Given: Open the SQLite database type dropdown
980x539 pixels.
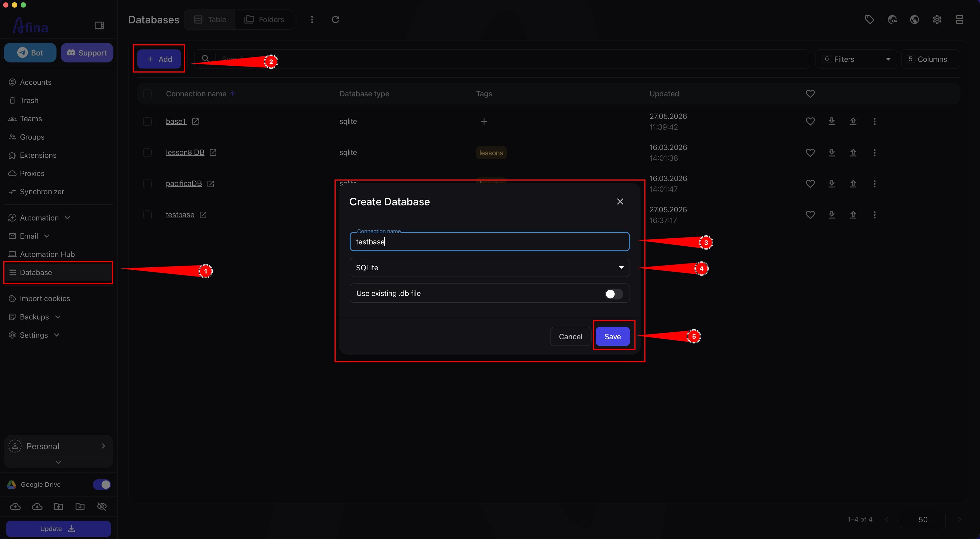Looking at the screenshot, I should (x=490, y=268).
